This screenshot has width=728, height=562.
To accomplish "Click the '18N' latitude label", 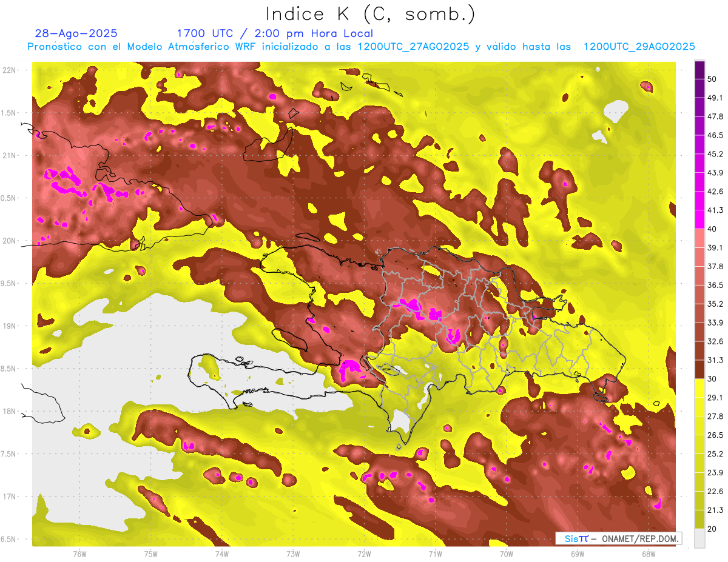I will pyautogui.click(x=9, y=412).
